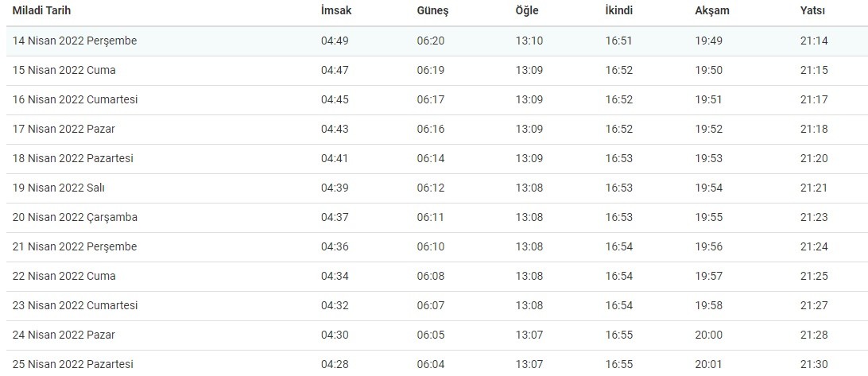The image size is (868, 376).
Task: Click the İmsak column header
Action: click(x=335, y=11)
